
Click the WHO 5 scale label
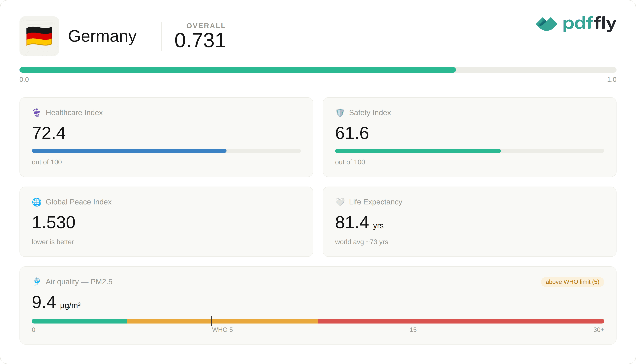(222, 330)
